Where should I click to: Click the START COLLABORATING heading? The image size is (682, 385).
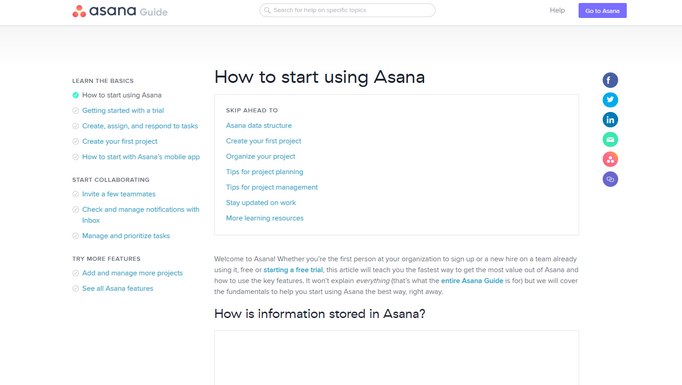[110, 180]
